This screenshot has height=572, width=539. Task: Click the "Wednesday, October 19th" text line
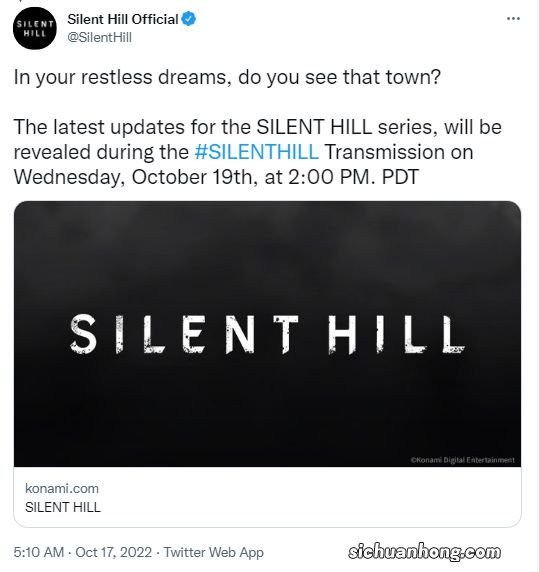click(x=216, y=177)
